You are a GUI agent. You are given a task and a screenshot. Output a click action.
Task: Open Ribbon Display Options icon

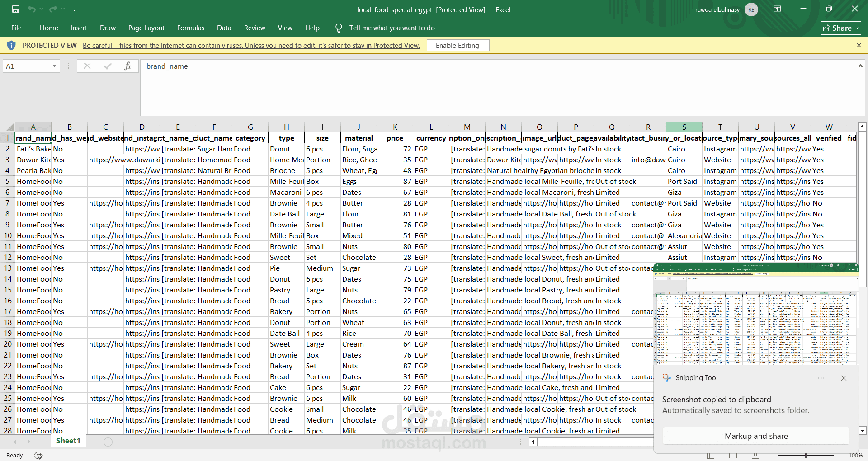pos(777,9)
